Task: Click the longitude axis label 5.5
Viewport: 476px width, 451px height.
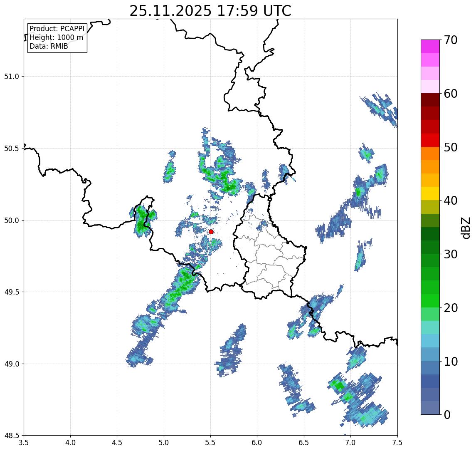Action: 211,443
